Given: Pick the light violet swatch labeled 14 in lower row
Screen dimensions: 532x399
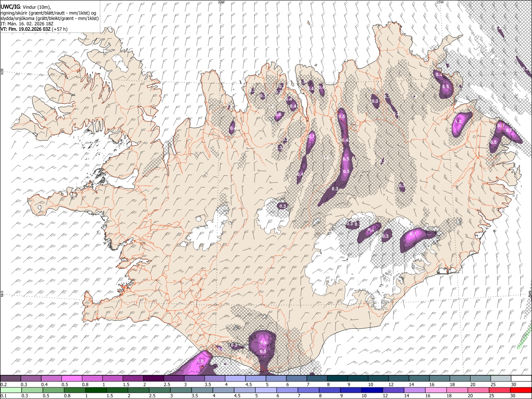Looking at the screenshot, I should [414, 390].
